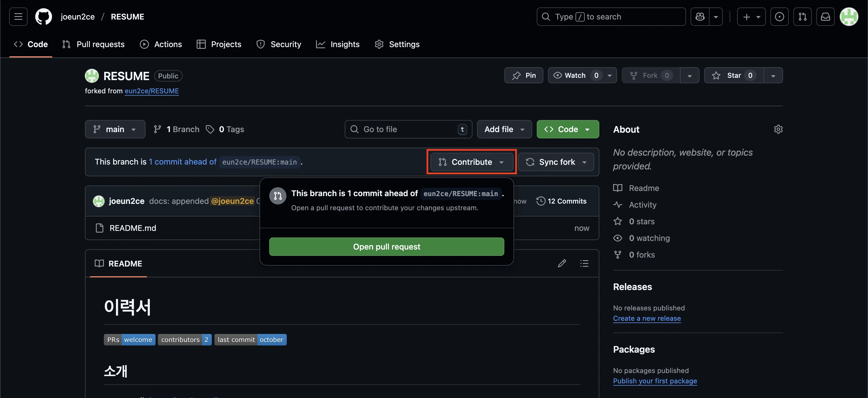The image size is (868, 398).
Task: Open the pull requests header icon
Action: [x=802, y=17]
